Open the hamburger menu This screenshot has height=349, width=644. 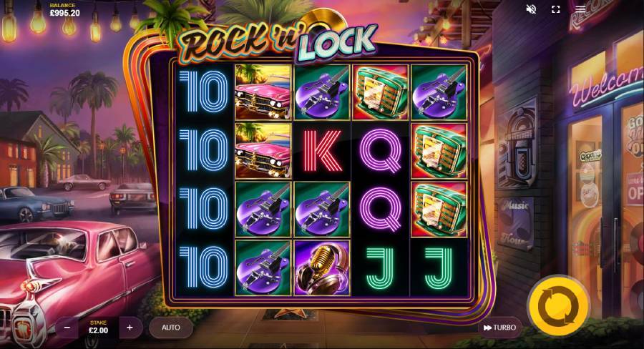pyautogui.click(x=580, y=9)
